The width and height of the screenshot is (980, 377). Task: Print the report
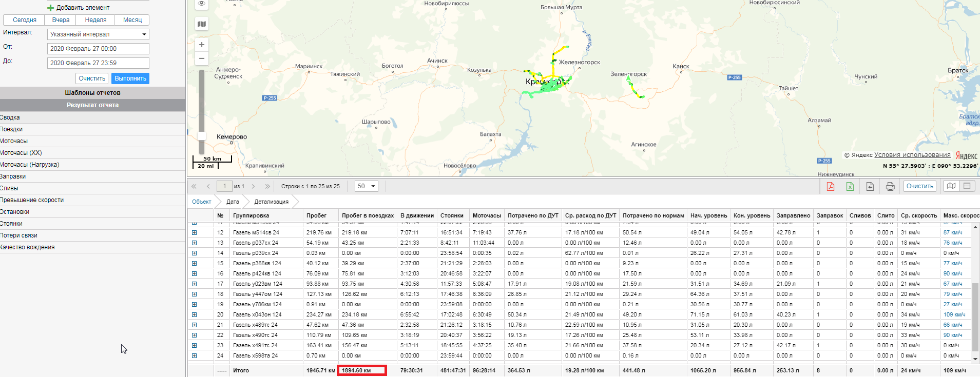[890, 186]
